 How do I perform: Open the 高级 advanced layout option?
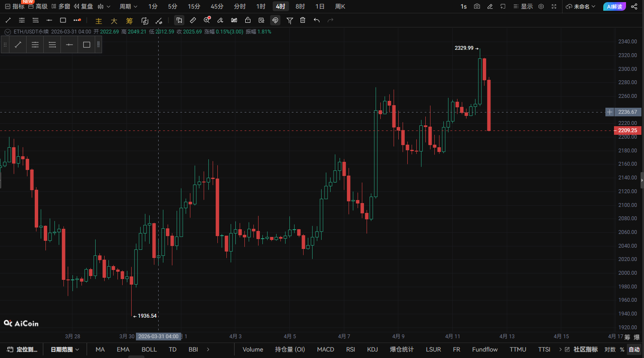tap(38, 6)
